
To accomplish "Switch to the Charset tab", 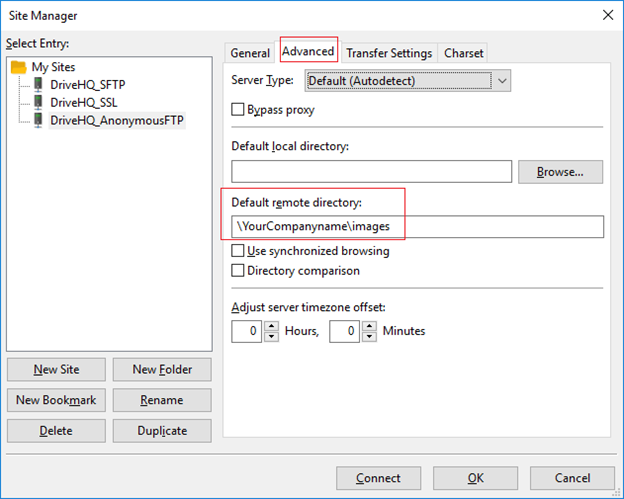I will coord(463,53).
